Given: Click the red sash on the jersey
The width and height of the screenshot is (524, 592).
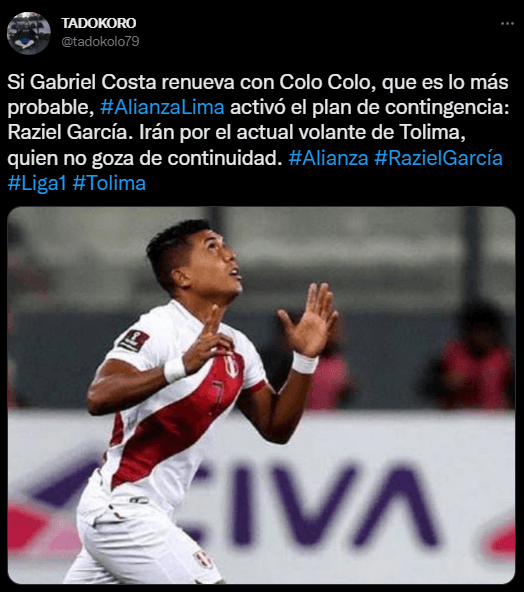Looking at the screenshot, I should click(x=181, y=415).
